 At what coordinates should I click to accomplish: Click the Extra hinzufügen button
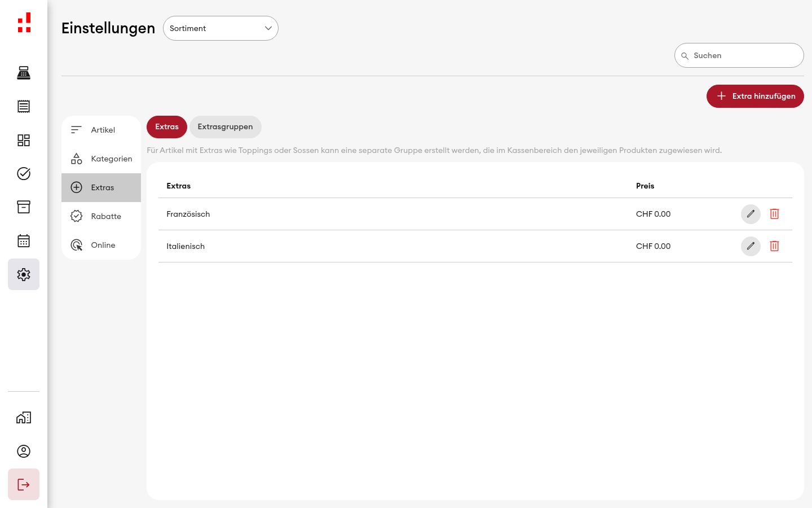[x=755, y=96]
